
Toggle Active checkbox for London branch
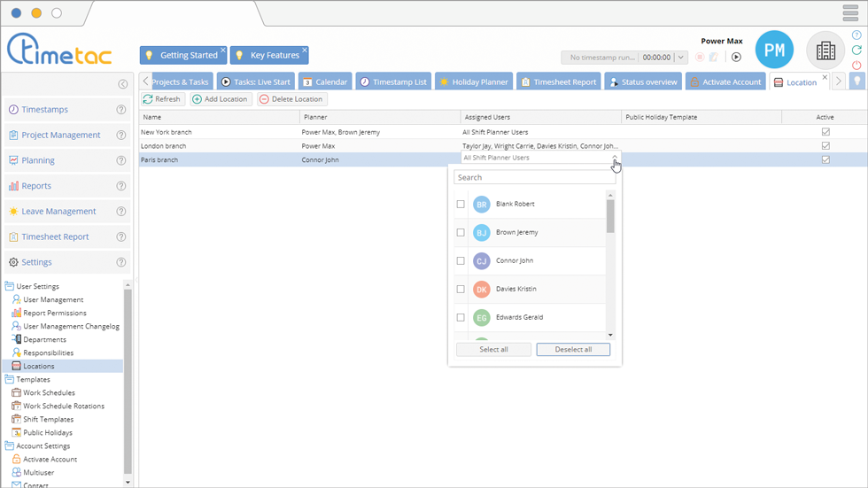(825, 145)
